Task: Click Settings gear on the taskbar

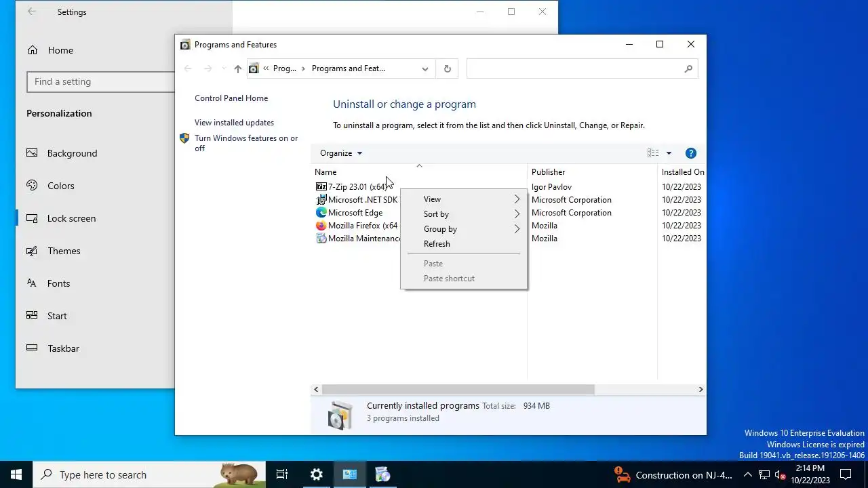Action: 316,474
